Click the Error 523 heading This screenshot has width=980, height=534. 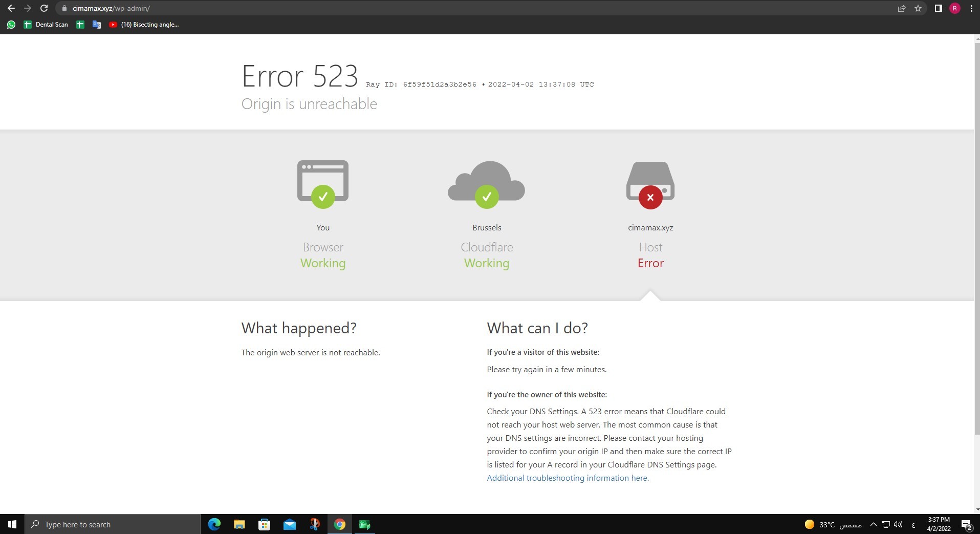coord(299,76)
